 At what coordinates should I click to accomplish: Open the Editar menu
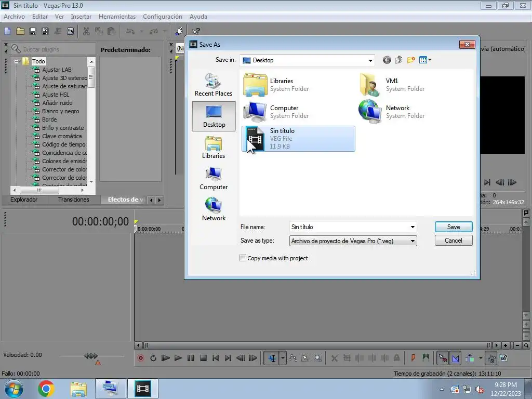[x=39, y=17]
